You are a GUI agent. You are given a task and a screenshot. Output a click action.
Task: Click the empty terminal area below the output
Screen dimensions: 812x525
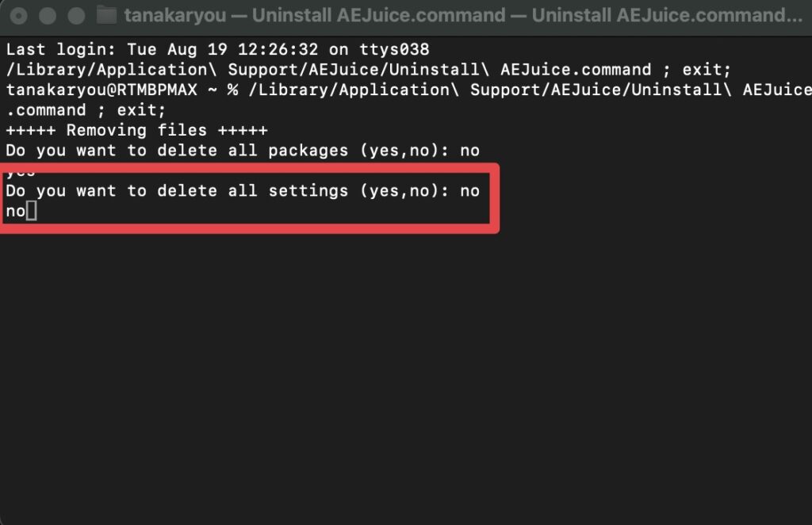[406, 378]
